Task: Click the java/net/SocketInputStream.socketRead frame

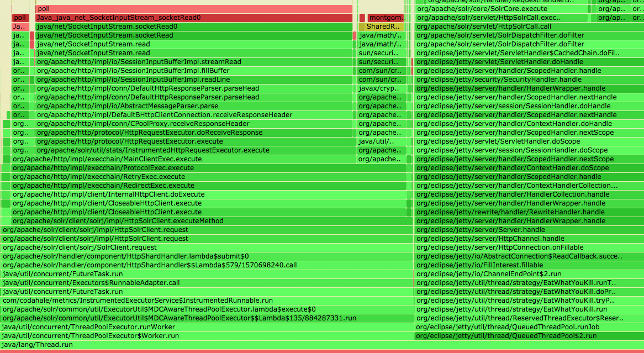Action: (194, 35)
